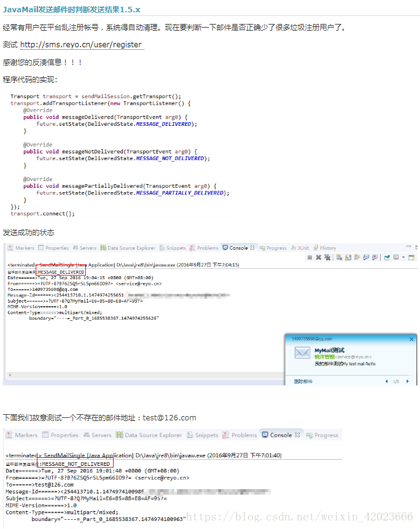
Task: Open Data Source Explorer tab, second panel
Action: 149,435
